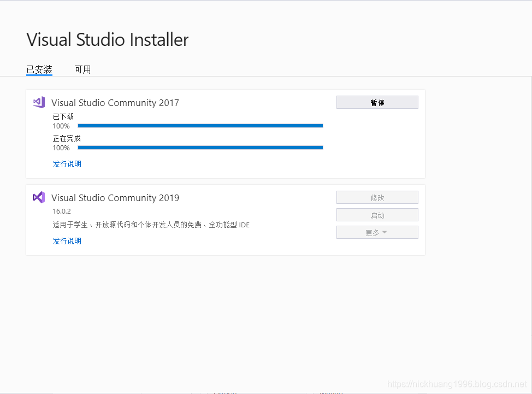532x394 pixels.
Task: Click the 正在完成 progress bar
Action: point(200,148)
